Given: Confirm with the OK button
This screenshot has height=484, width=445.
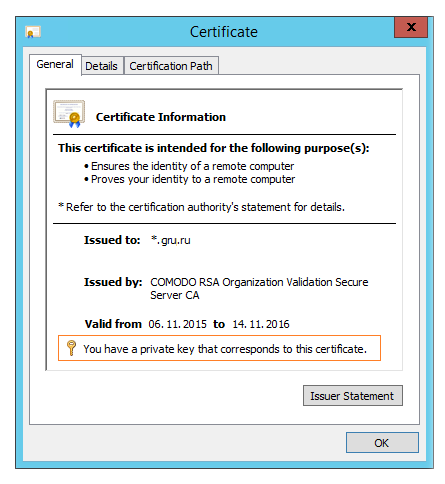Looking at the screenshot, I should point(382,443).
